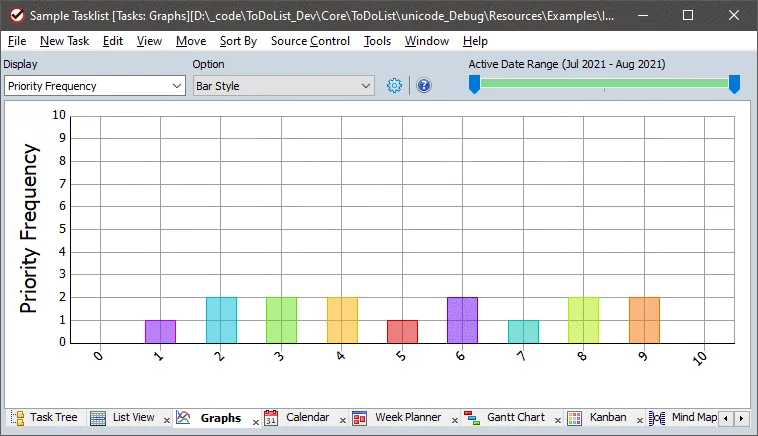
Task: Click the ToDoList app icon in title bar
Action: click(x=16, y=16)
